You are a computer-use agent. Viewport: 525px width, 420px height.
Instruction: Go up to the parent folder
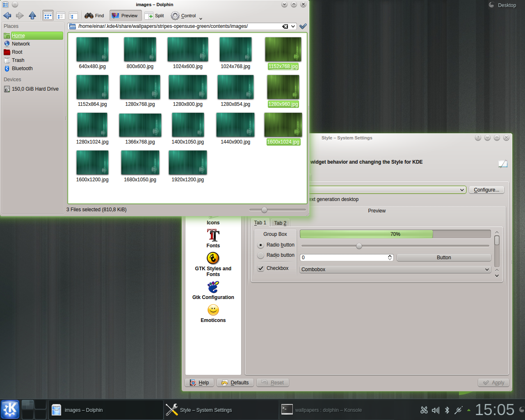(32, 16)
